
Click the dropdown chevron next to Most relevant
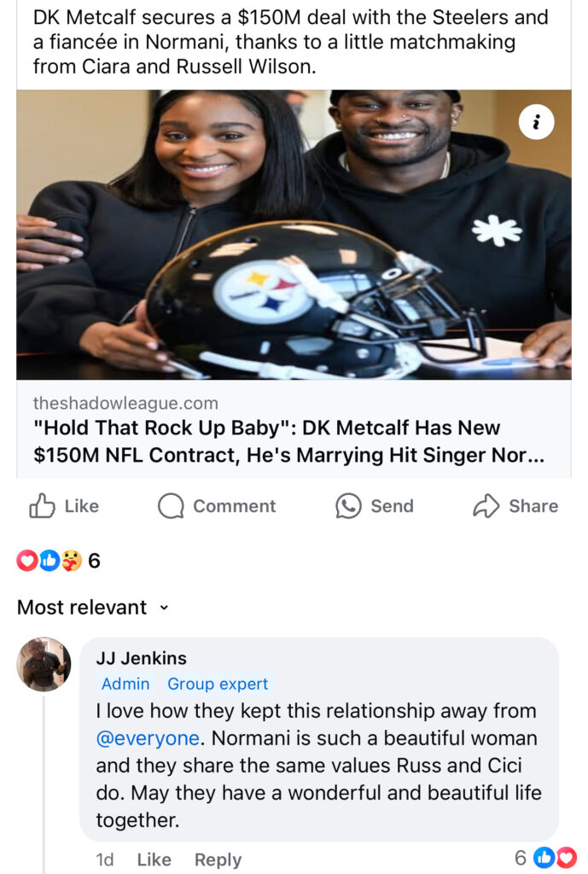point(163,608)
